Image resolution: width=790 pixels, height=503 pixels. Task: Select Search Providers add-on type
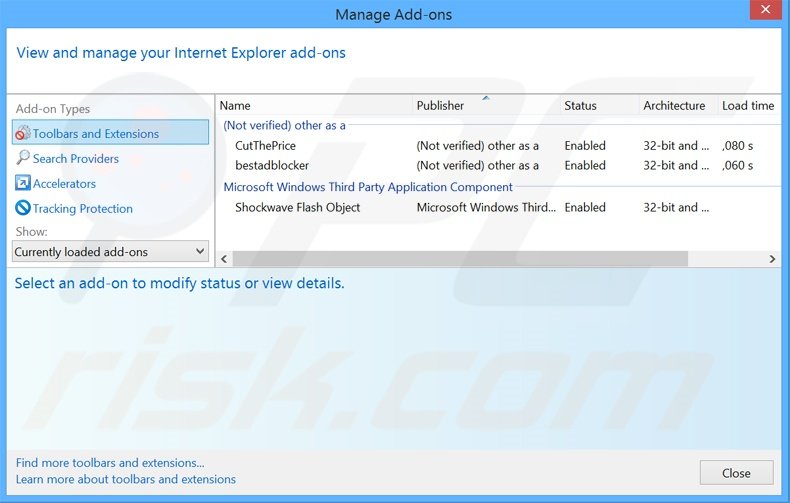coord(76,158)
